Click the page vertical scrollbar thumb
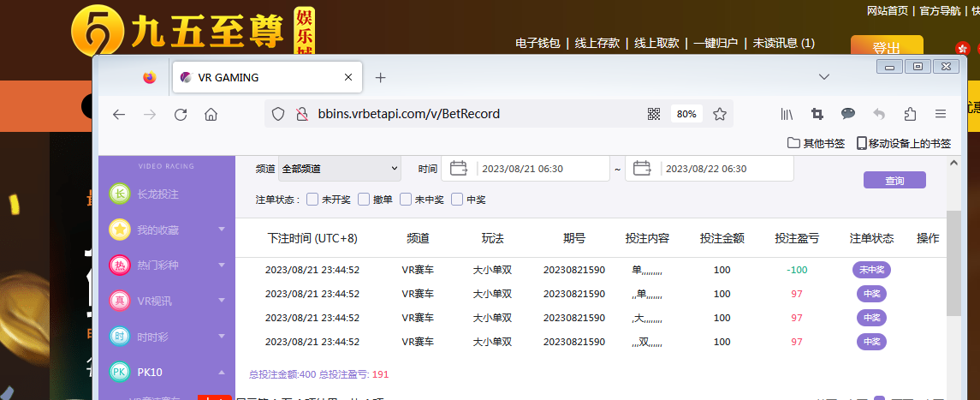The height and width of the screenshot is (400, 980). pyautogui.click(x=953, y=263)
